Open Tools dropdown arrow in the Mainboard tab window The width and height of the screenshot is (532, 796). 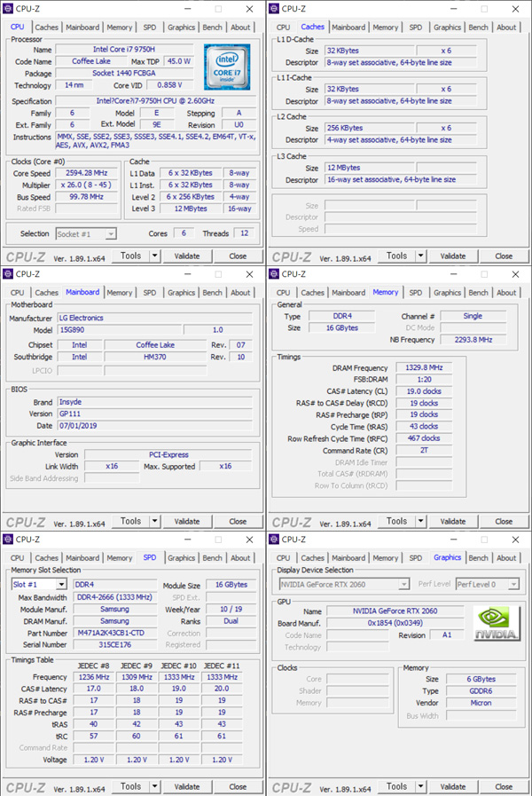coord(154,522)
